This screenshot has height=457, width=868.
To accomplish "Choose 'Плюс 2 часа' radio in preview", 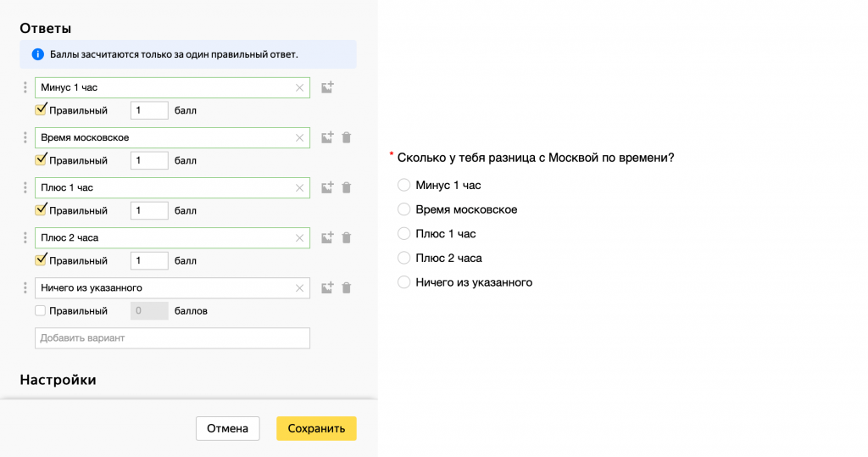I will pyautogui.click(x=404, y=258).
